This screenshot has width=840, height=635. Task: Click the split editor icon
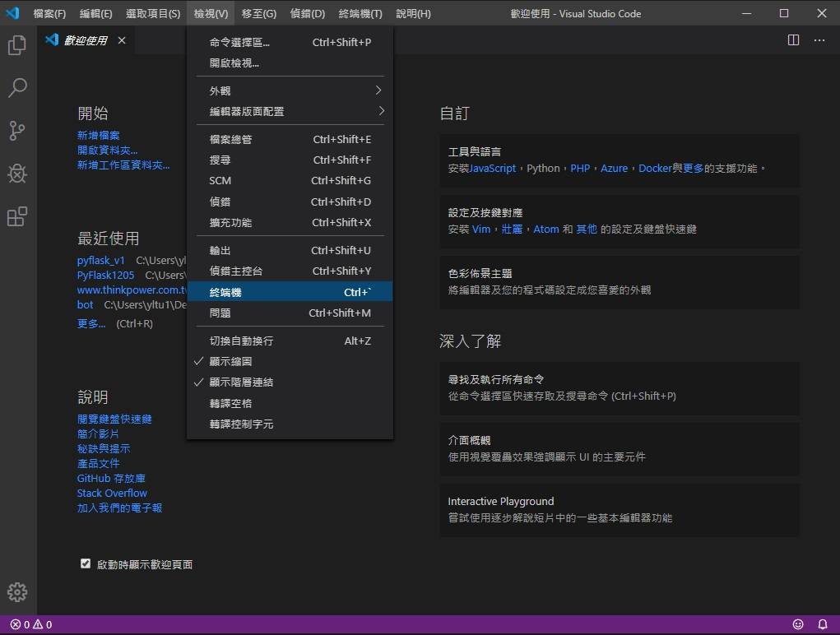coord(793,40)
